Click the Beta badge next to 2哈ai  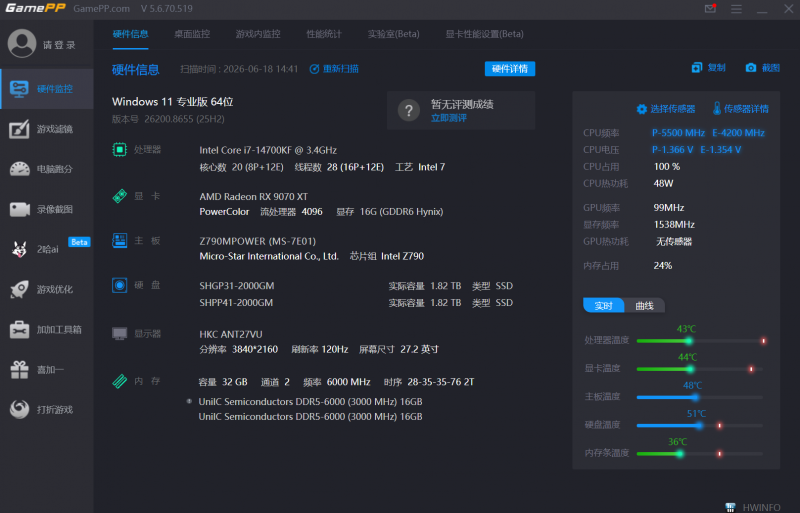[x=79, y=242]
